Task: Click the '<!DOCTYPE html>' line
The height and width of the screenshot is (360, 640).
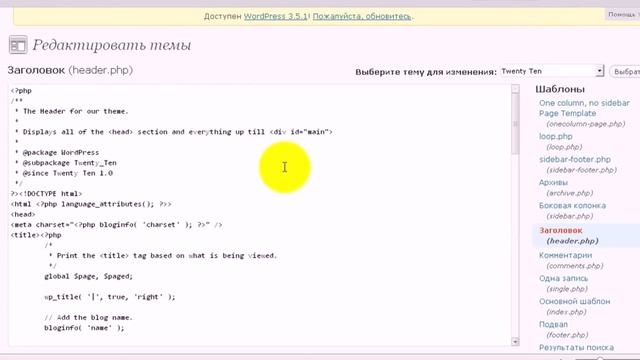Action: (x=47, y=193)
